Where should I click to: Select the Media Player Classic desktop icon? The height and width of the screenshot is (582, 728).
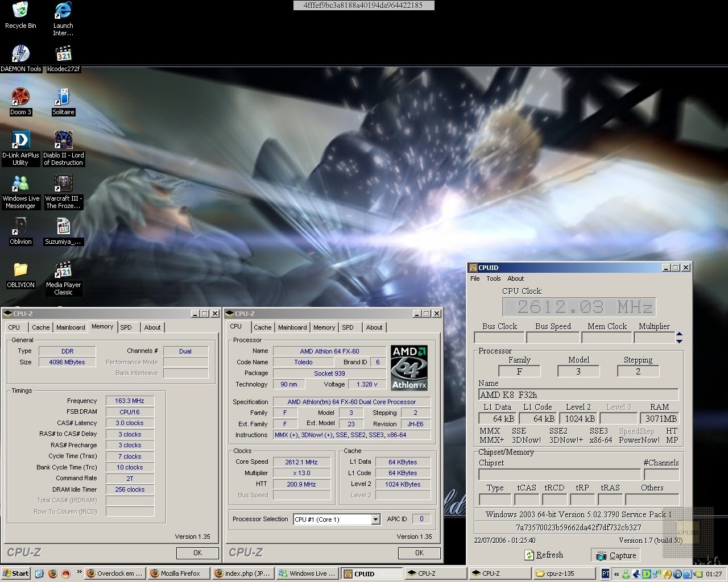(63, 278)
